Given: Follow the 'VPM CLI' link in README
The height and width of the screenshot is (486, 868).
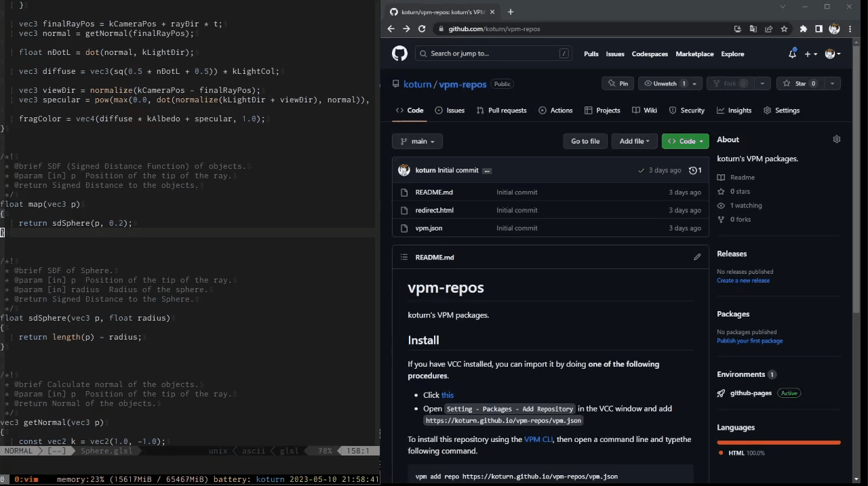Looking at the screenshot, I should coord(538,439).
